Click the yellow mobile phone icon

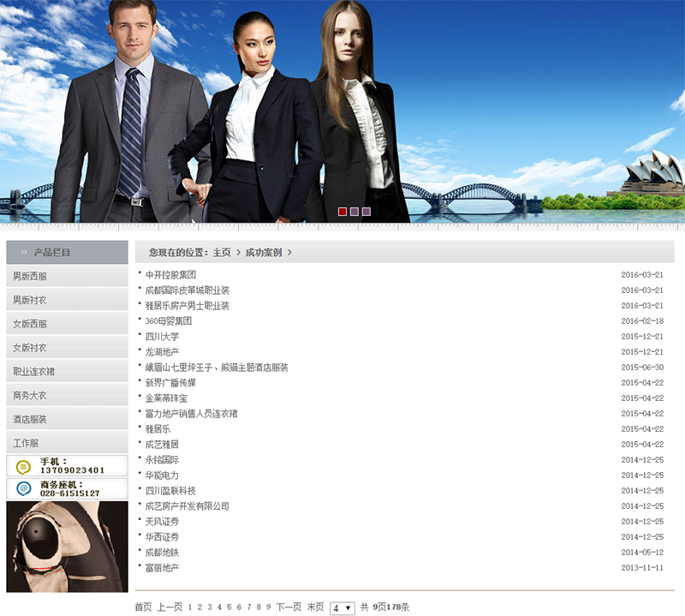coord(23,466)
